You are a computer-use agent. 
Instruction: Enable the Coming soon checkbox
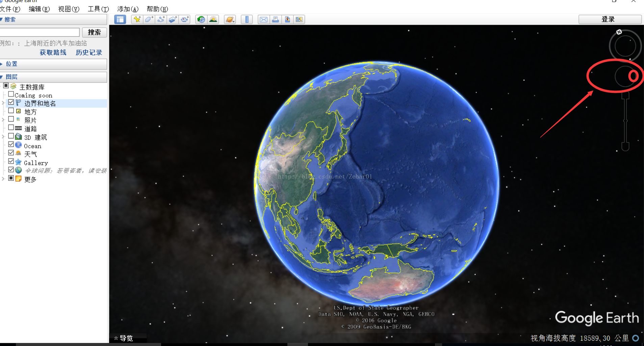pyautogui.click(x=11, y=94)
